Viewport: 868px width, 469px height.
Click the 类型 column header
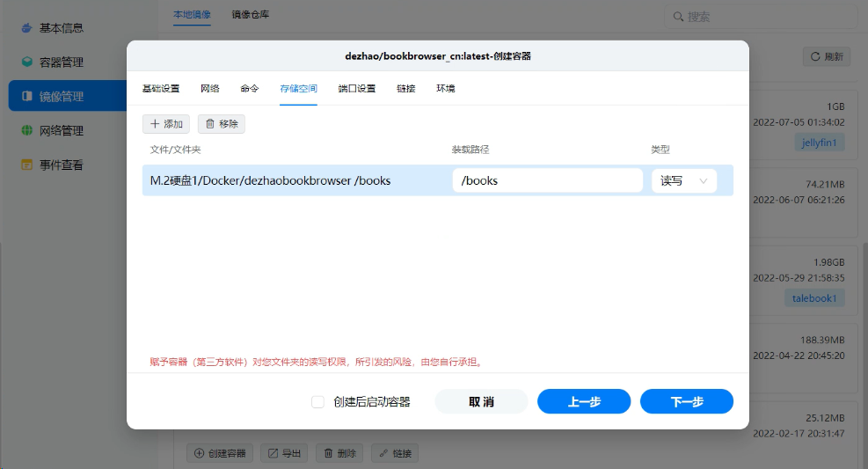coord(660,150)
